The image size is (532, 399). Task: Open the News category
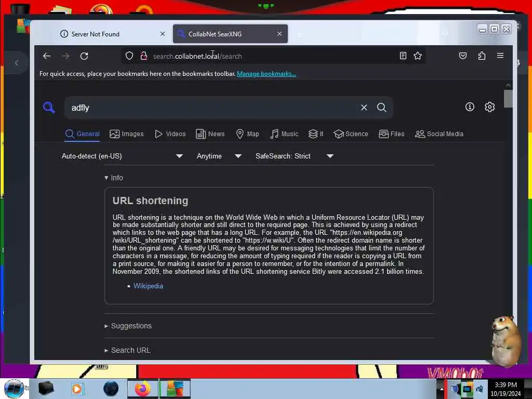[x=210, y=134]
